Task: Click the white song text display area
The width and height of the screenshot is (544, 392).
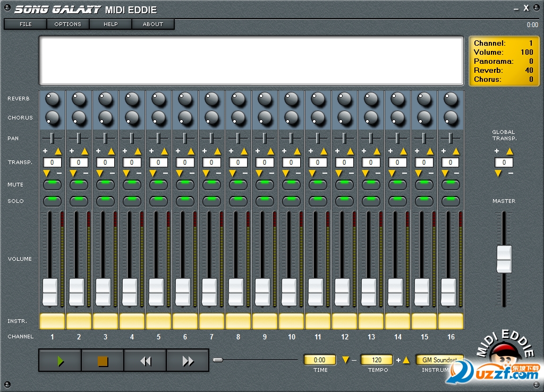Action: tap(251, 61)
